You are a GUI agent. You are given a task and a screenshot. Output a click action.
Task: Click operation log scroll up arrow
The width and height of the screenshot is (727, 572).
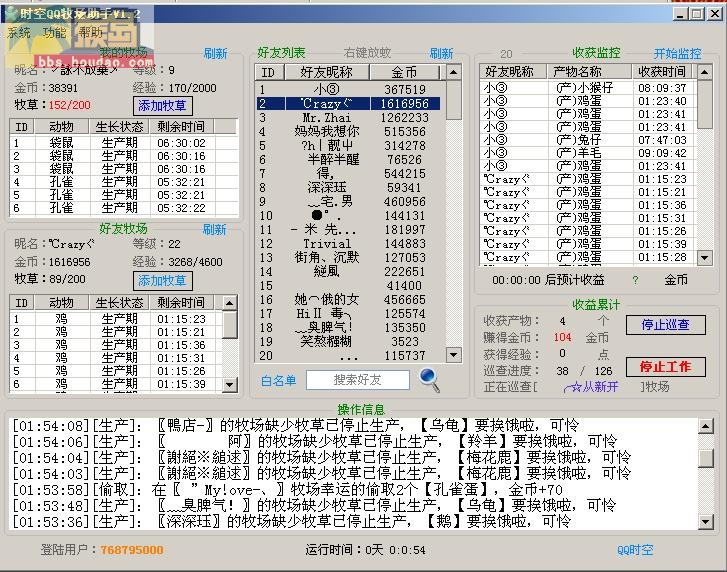pos(705,426)
